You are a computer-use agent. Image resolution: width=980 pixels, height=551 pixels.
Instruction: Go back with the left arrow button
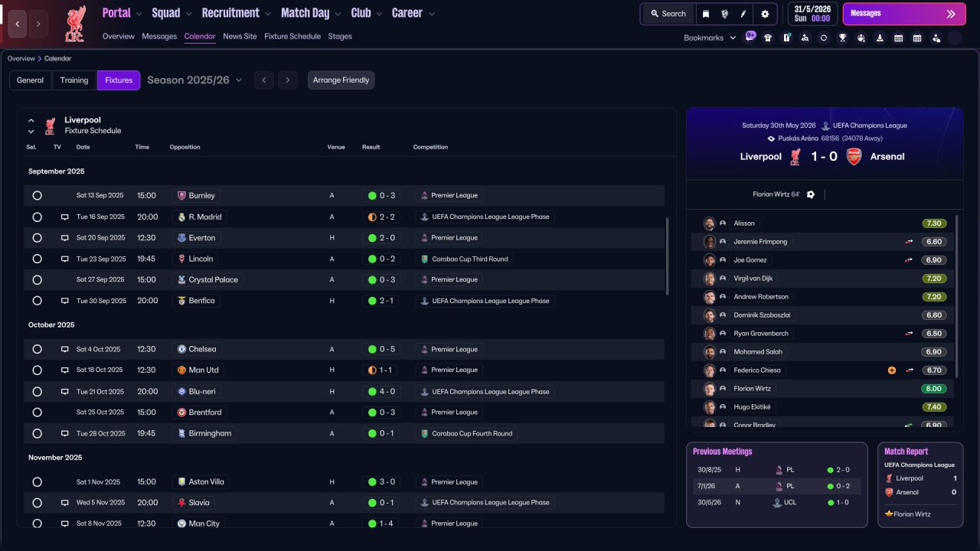click(x=18, y=24)
